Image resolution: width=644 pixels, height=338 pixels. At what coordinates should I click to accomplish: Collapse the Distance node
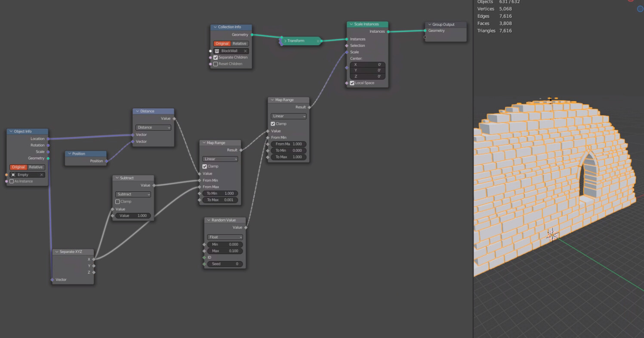[137, 111]
